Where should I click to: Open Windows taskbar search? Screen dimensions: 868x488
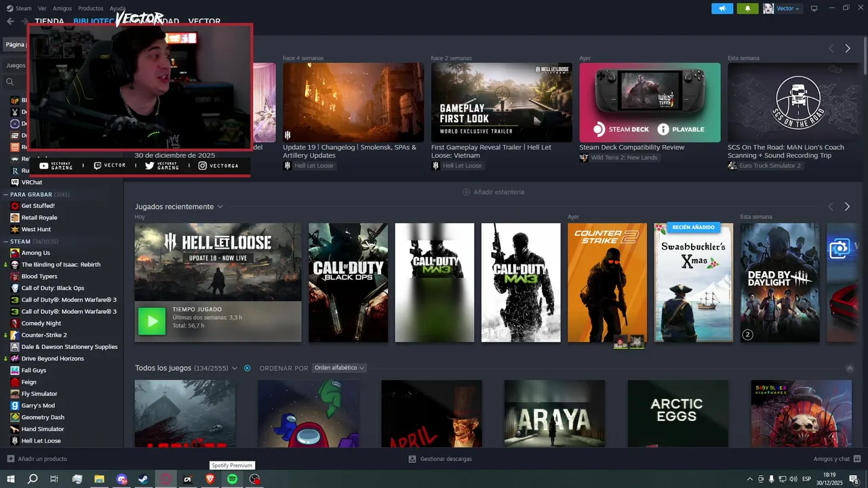tap(33, 479)
